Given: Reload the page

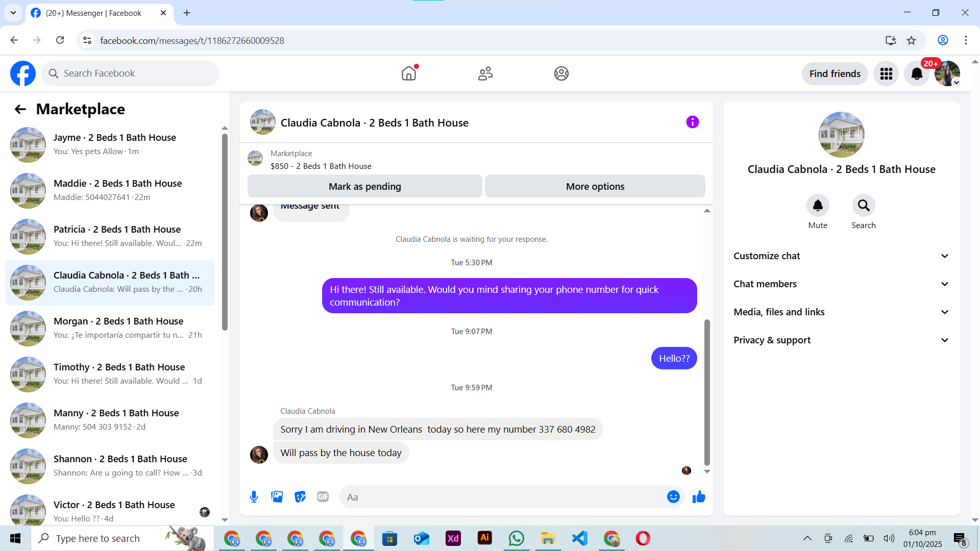Looking at the screenshot, I should 60,40.
